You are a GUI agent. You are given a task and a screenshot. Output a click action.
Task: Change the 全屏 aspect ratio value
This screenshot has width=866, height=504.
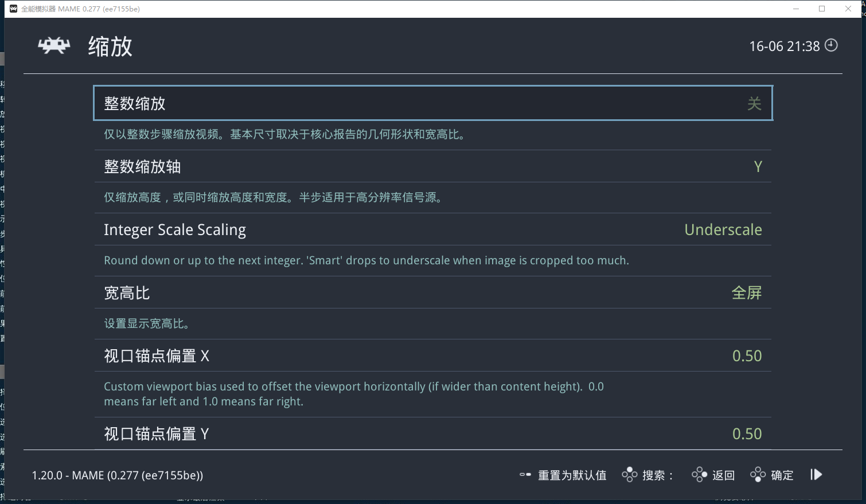coord(747,293)
